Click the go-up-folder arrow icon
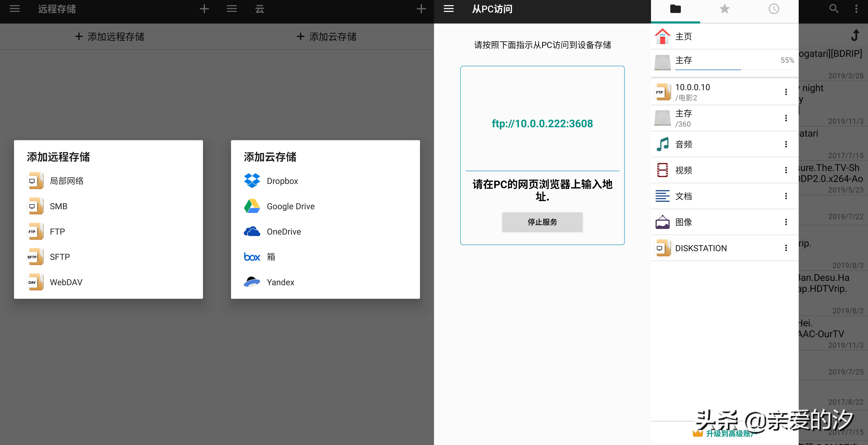868x445 pixels. (855, 35)
